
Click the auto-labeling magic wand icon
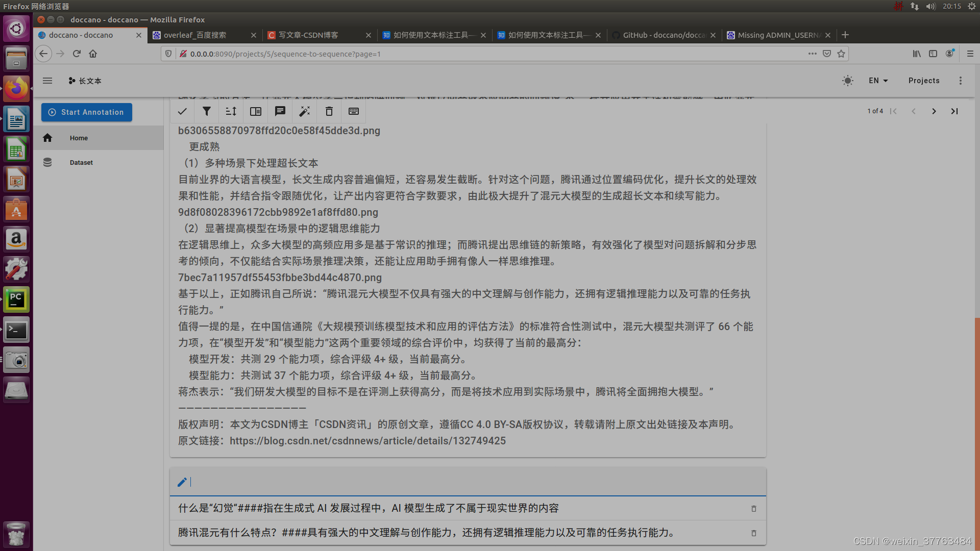[305, 111]
